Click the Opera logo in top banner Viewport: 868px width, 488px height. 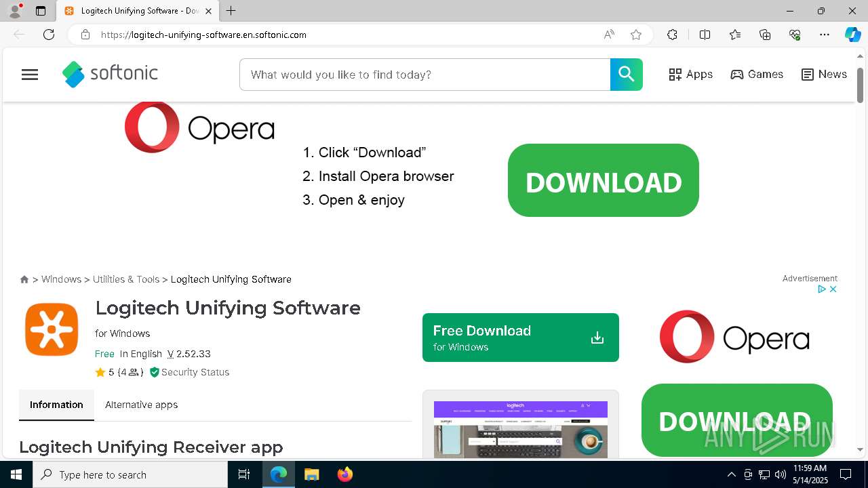[199, 127]
